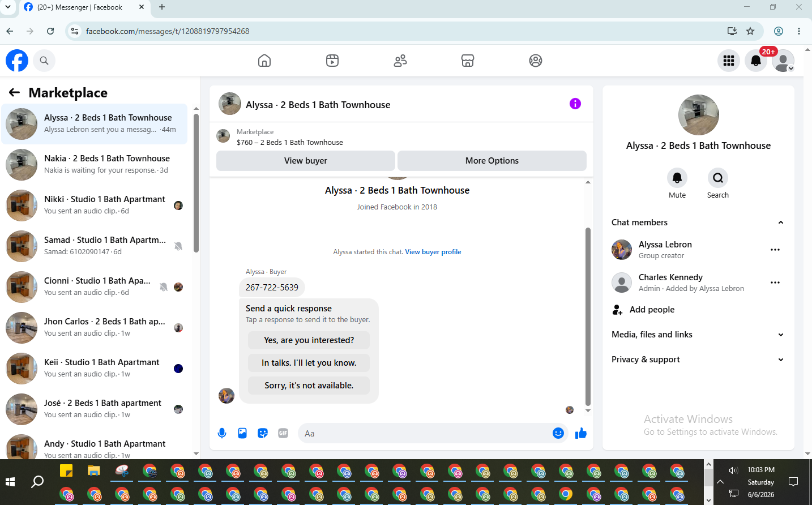812x505 pixels.
Task: Open the Keii Studio 1 Bath Apartment chat
Action: 95,369
